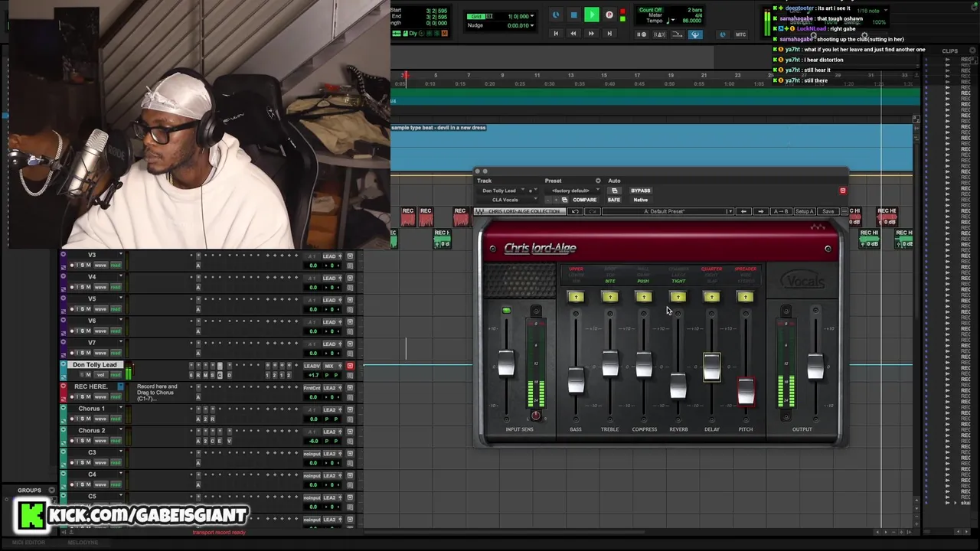Load the next Waves preset with right arrow

coord(760,211)
